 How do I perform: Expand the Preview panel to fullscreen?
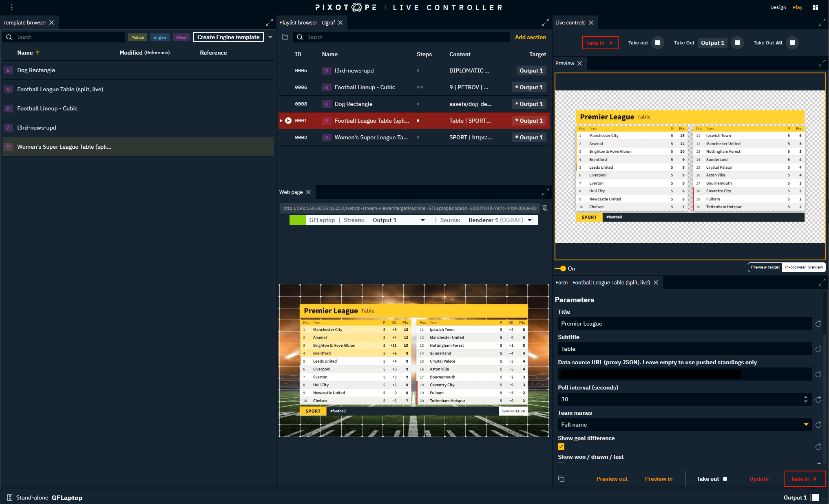tap(822, 63)
